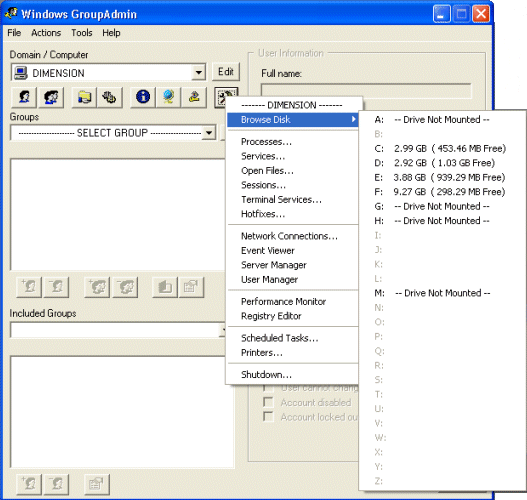Launch Server Manager from the menu

293,265
